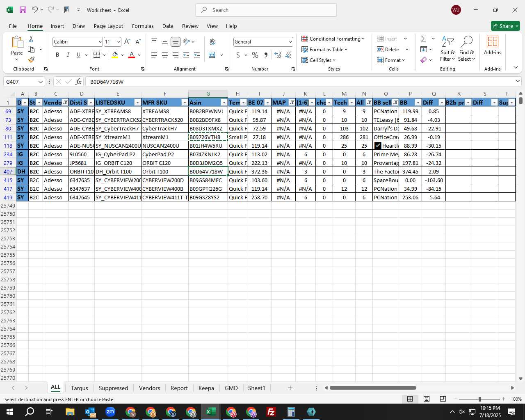Screen dimensions: 525x420
Task: Expand the formula bar
Action: [518, 81]
